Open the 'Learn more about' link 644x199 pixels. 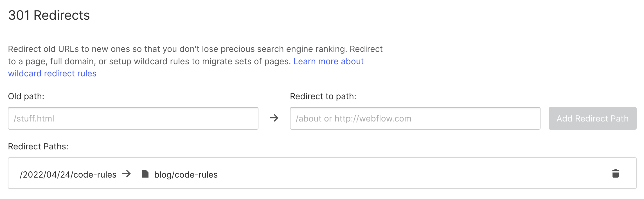[328, 61]
